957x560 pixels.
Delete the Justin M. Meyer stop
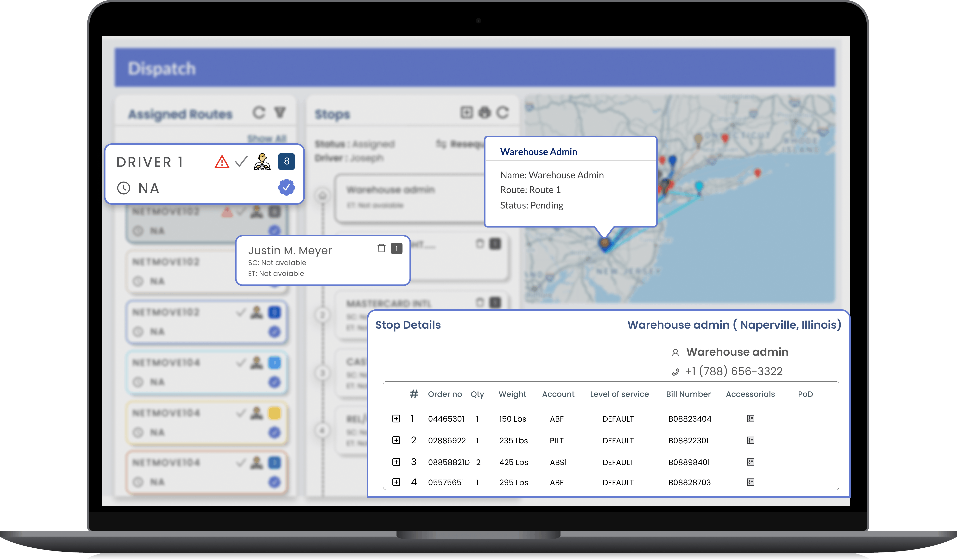pyautogui.click(x=382, y=248)
